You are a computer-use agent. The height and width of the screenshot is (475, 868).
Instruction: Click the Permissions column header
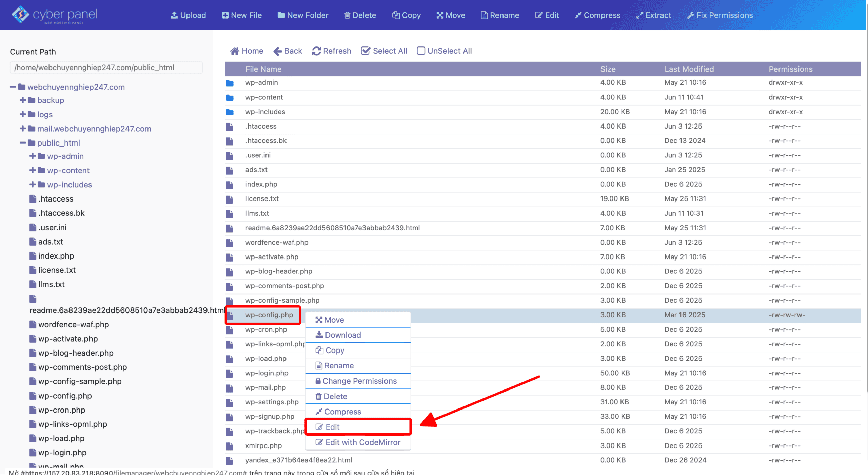click(x=790, y=69)
